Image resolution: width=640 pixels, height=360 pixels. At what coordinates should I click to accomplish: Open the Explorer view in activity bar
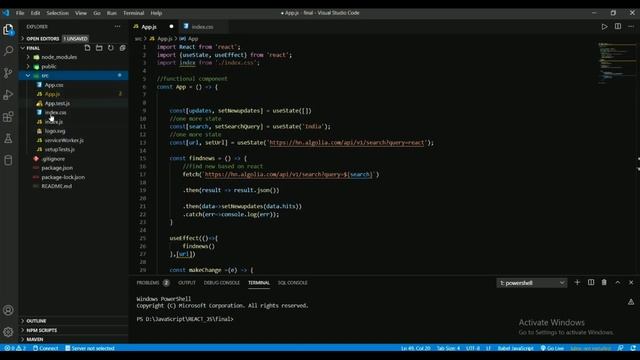[x=8, y=29]
